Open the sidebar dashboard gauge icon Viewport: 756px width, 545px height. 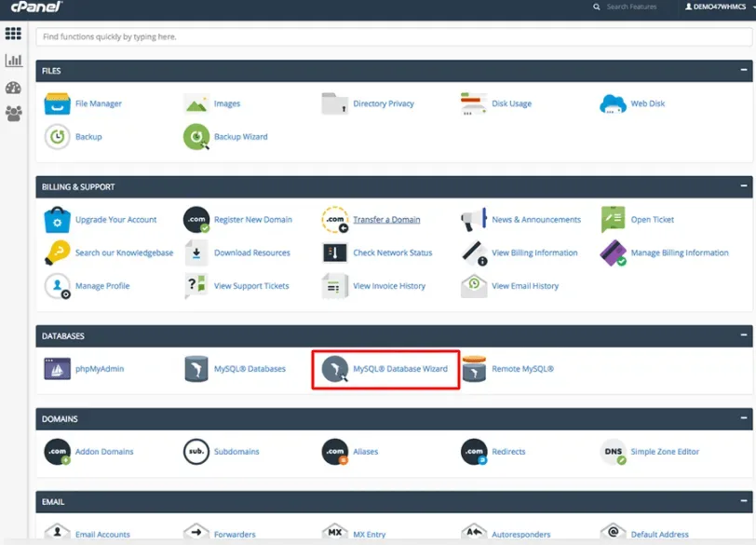pos(13,88)
